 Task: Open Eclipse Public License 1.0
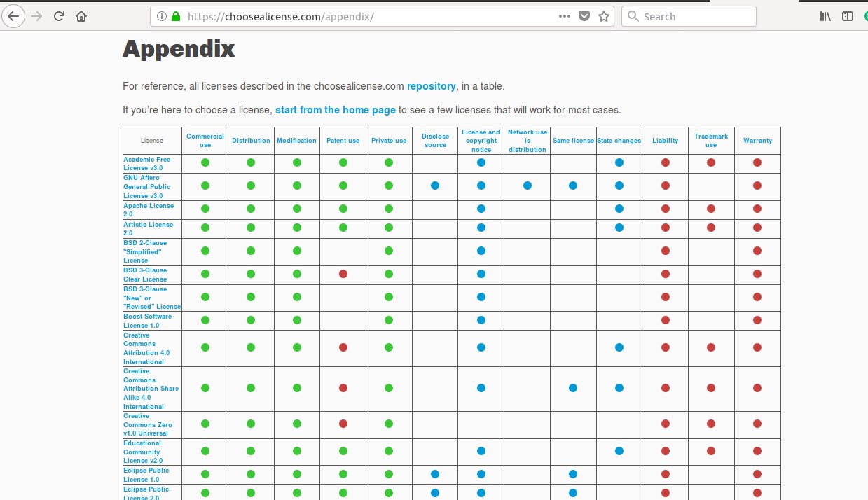(x=146, y=475)
